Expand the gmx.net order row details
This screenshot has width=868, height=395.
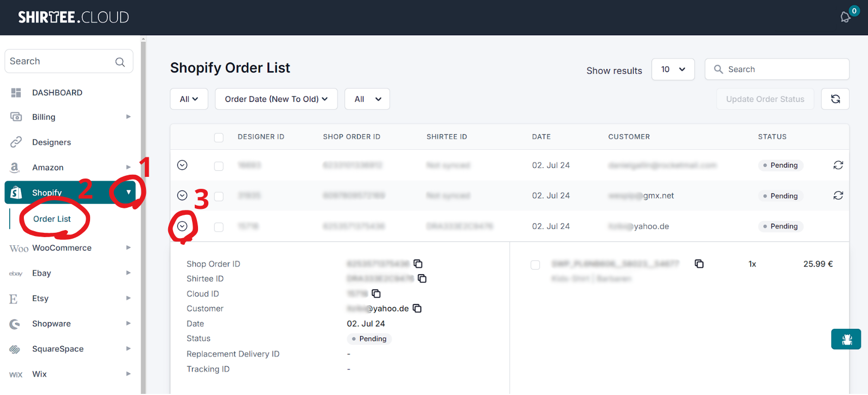pos(182,195)
